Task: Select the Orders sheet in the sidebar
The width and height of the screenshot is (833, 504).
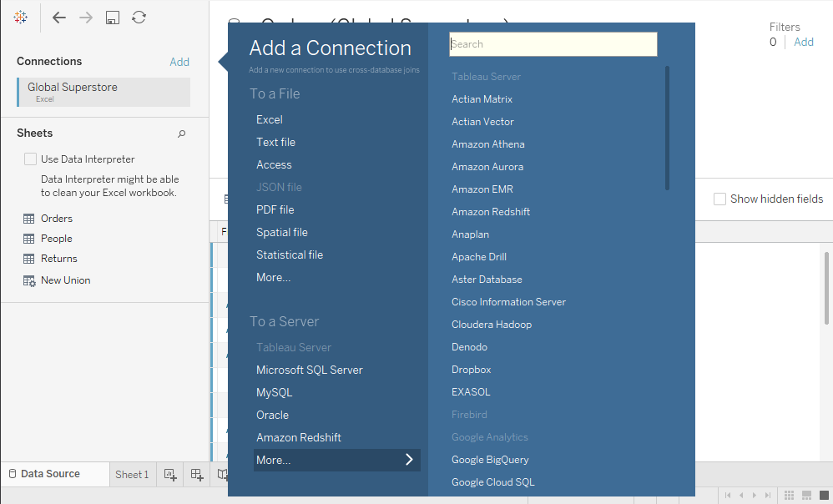Action: tap(54, 218)
